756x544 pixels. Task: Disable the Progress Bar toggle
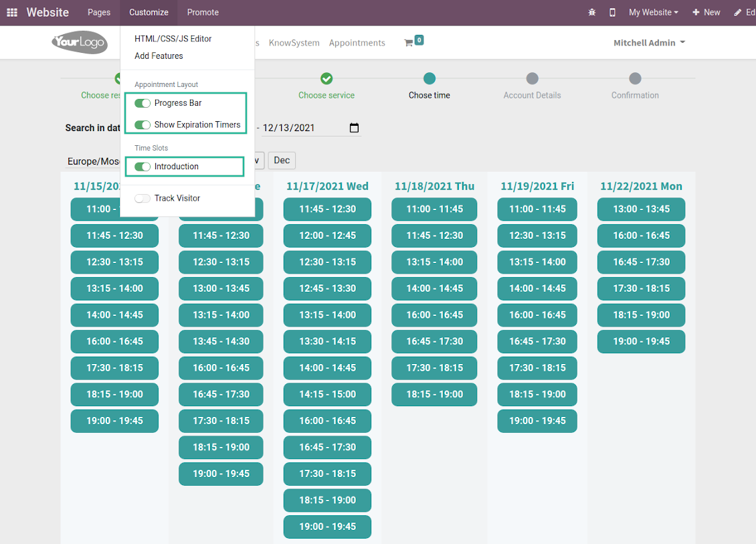[x=143, y=103]
